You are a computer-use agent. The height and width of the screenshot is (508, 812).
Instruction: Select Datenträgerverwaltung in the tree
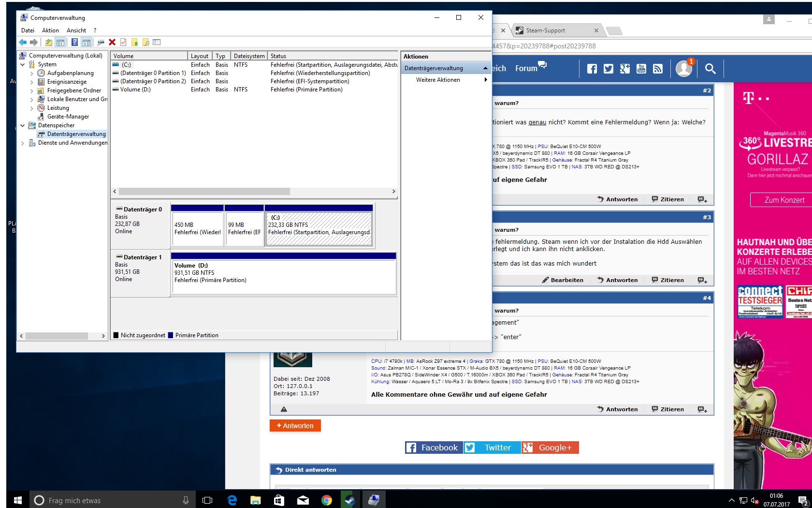[76, 134]
